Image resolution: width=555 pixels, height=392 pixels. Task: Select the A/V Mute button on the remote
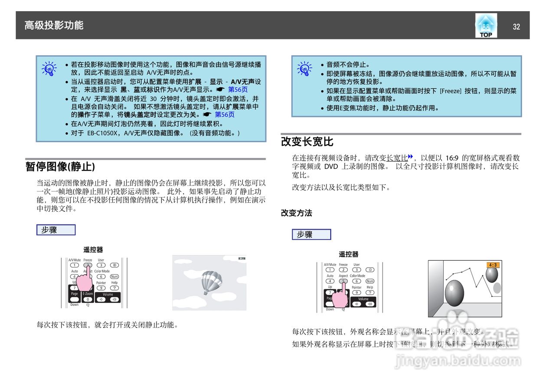tap(74, 265)
